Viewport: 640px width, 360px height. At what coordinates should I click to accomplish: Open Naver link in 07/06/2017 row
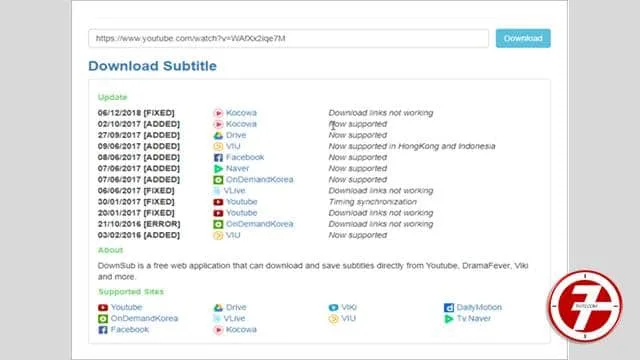coord(237,168)
